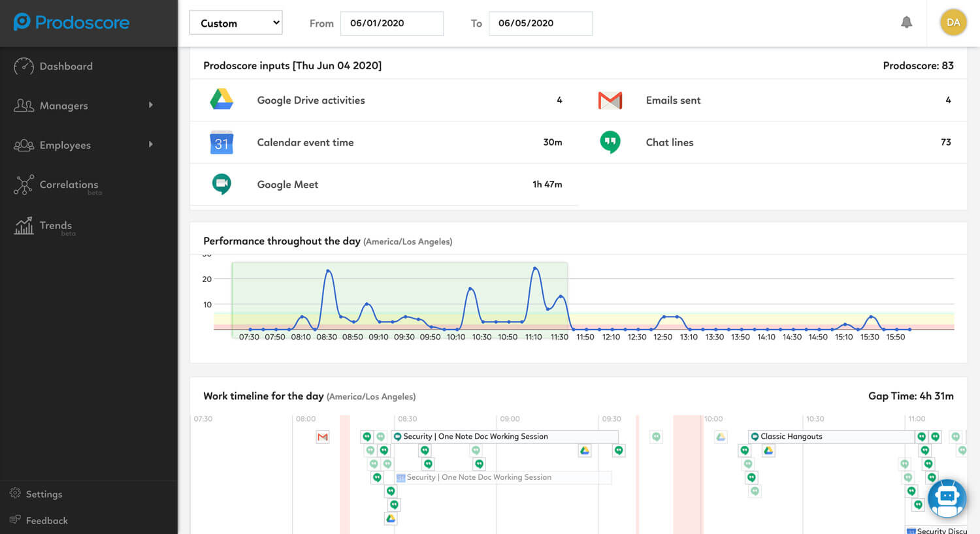
Task: Go to Dashboard
Action: 66,67
